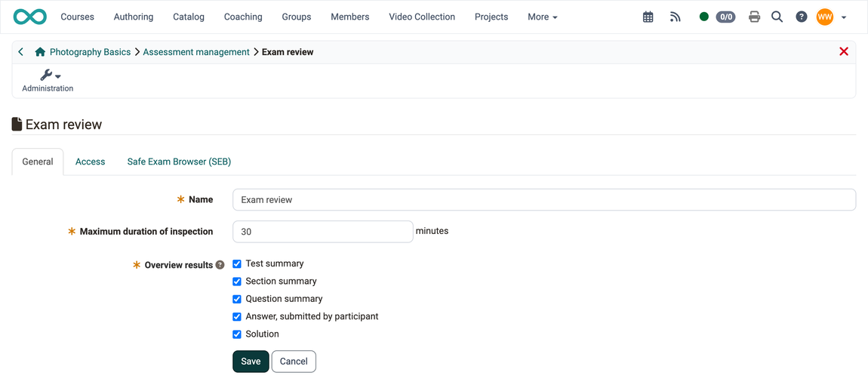Click the 'Exam review' breadcrumb text

click(288, 52)
